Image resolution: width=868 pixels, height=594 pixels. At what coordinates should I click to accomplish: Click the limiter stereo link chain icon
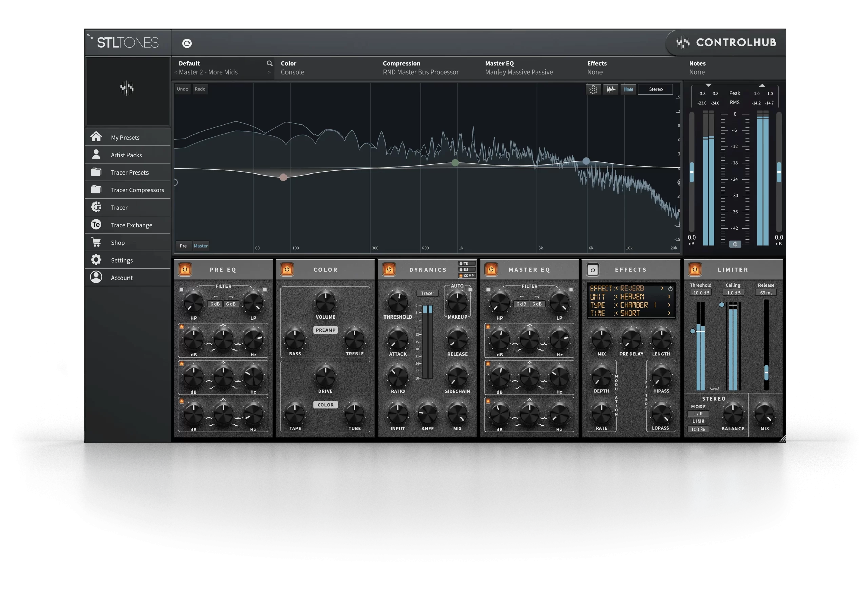tap(714, 388)
